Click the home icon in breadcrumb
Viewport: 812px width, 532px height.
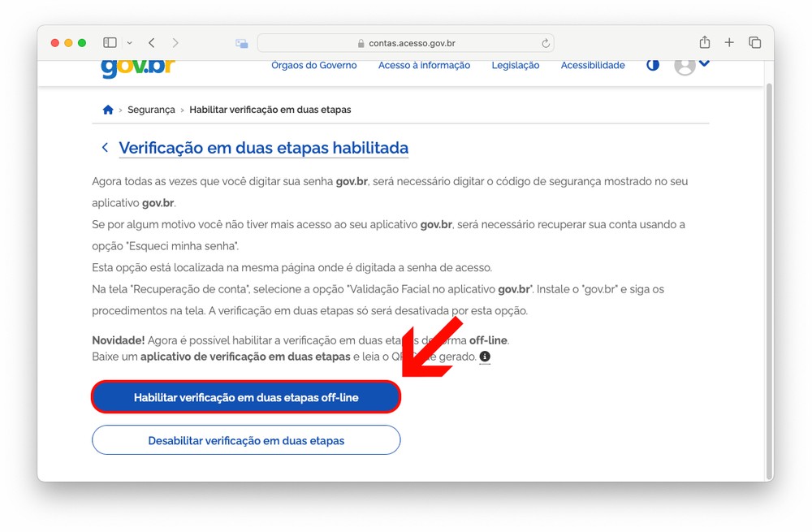tap(108, 110)
